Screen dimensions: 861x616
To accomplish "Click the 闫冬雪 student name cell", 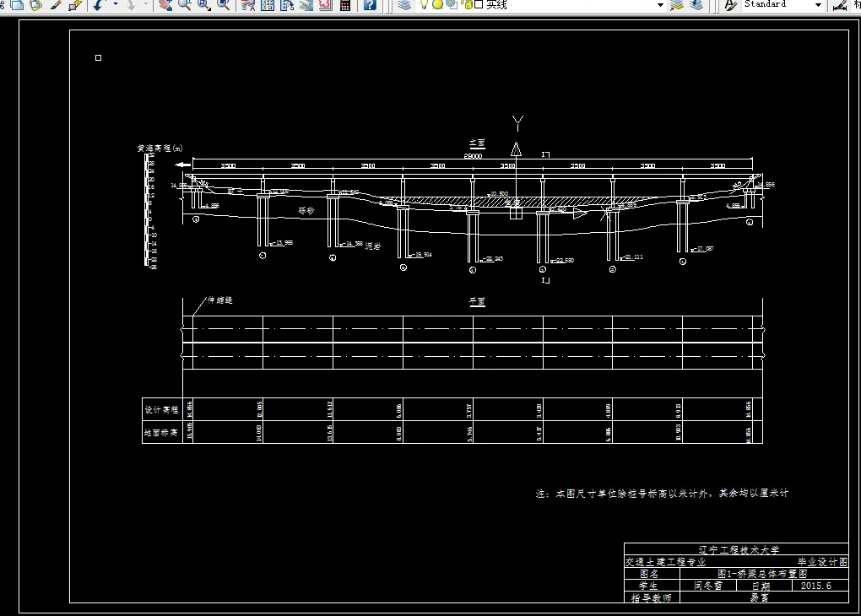I will [x=708, y=586].
